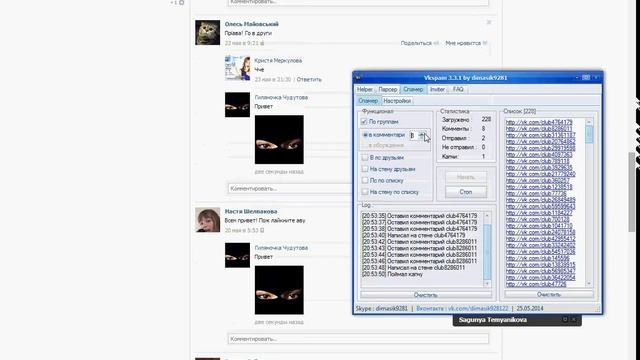640x360 pixels.
Task: Minimize the Sagunya Temyanikova chat popup
Action: (565, 320)
